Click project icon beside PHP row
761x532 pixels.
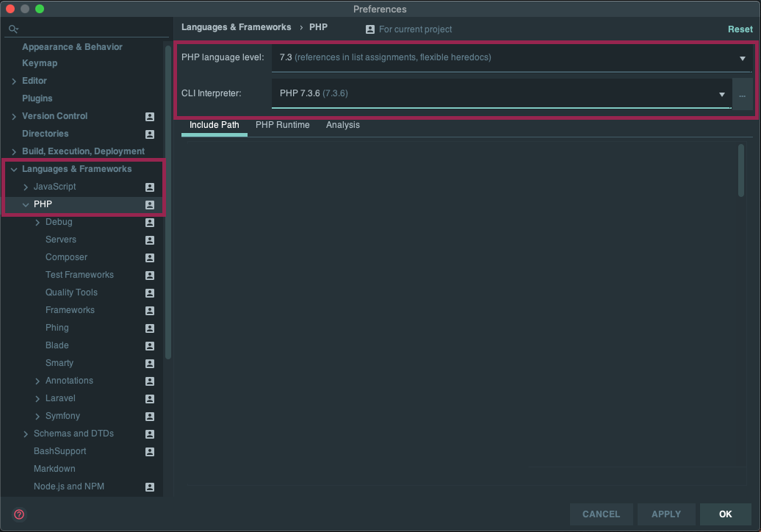(150, 205)
